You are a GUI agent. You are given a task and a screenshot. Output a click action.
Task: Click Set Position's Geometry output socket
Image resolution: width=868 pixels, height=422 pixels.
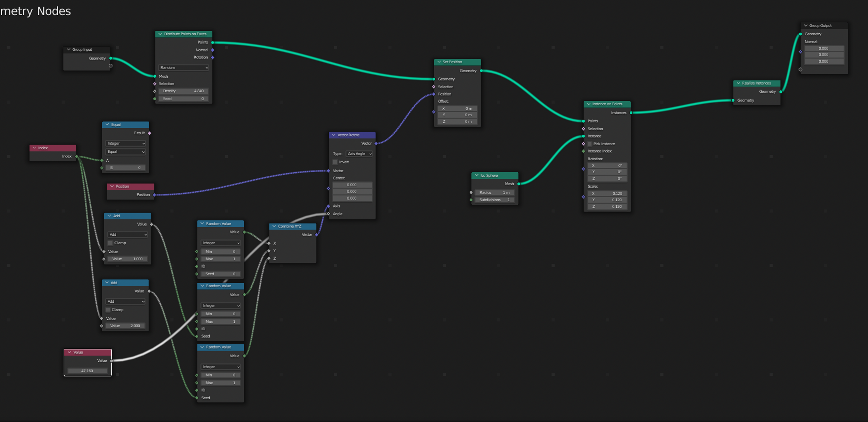tap(481, 71)
